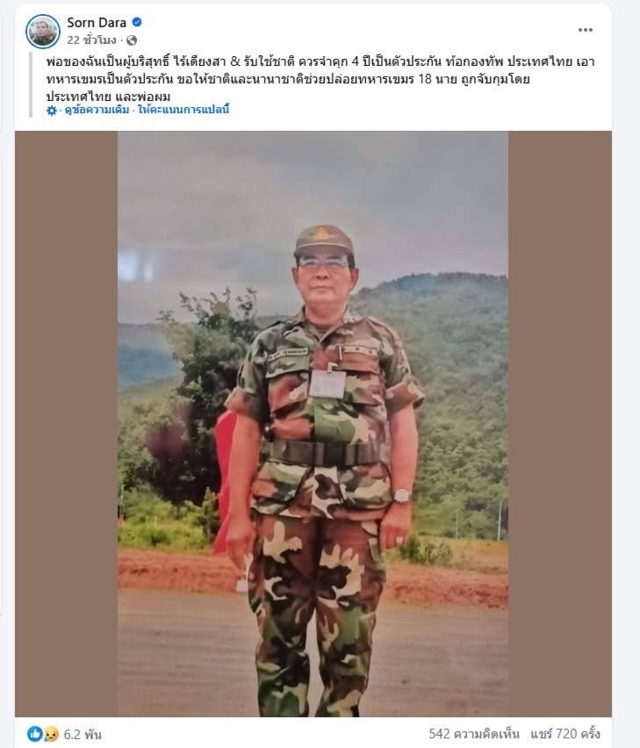
Task: View the แชร์ 720 ครั้ง shares list
Action: tap(565, 734)
